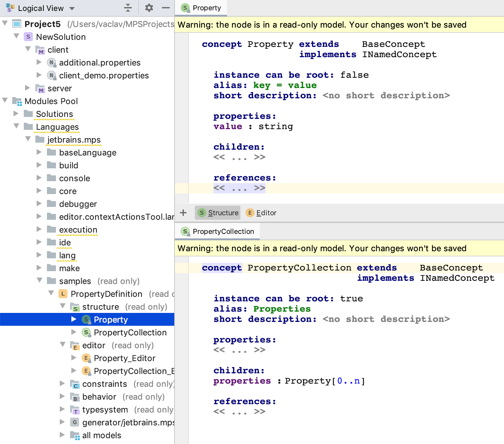Click the NewSolution module icon
This screenshot has height=444, width=504.
click(x=28, y=37)
